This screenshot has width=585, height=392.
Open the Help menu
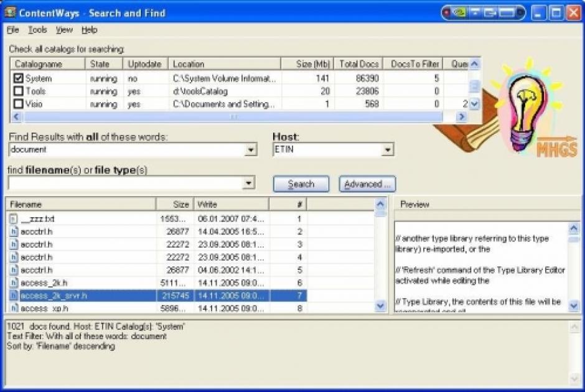[x=89, y=30]
